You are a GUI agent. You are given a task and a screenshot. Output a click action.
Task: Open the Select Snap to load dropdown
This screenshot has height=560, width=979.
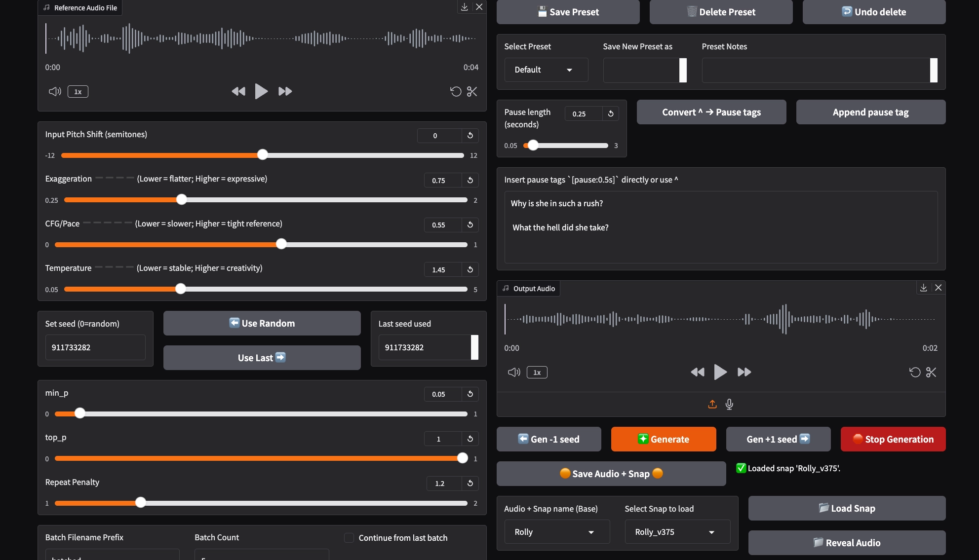click(x=677, y=532)
